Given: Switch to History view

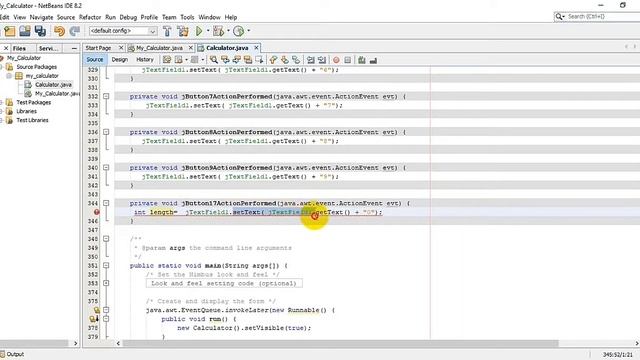Looking at the screenshot, I should click(145, 60).
